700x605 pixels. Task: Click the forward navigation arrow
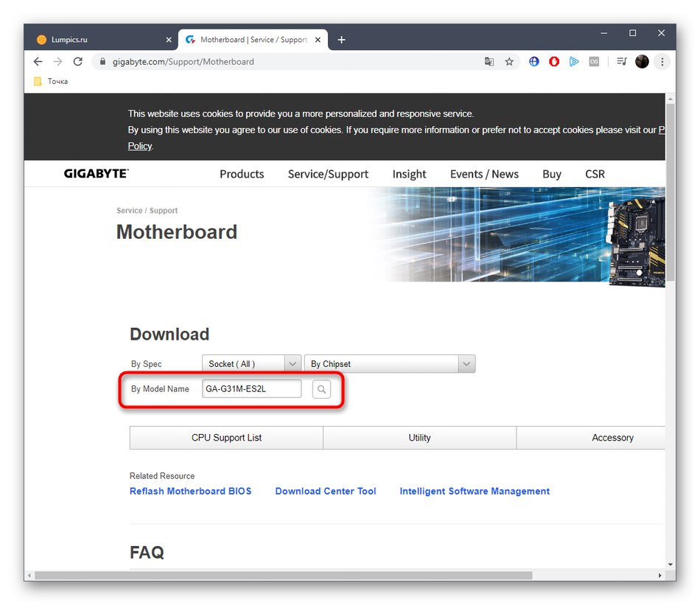click(57, 62)
